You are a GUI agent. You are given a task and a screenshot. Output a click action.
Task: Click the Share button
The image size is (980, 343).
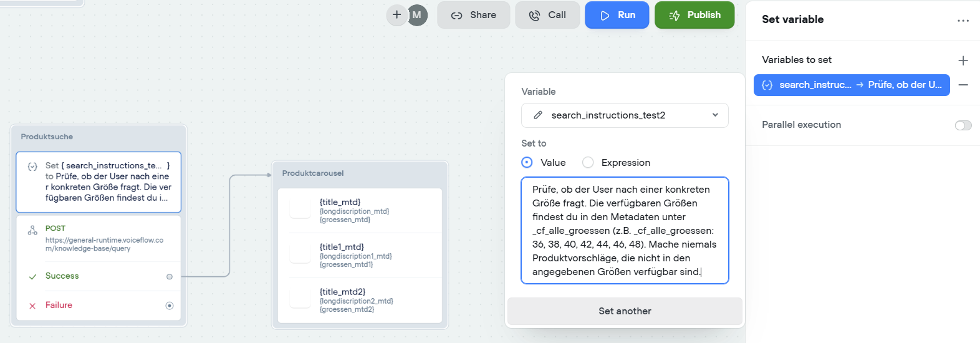tap(474, 15)
